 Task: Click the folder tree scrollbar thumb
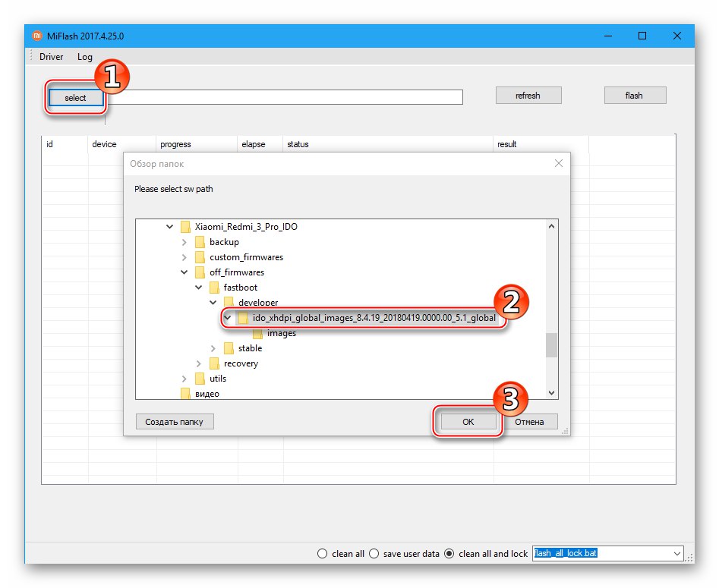click(552, 344)
